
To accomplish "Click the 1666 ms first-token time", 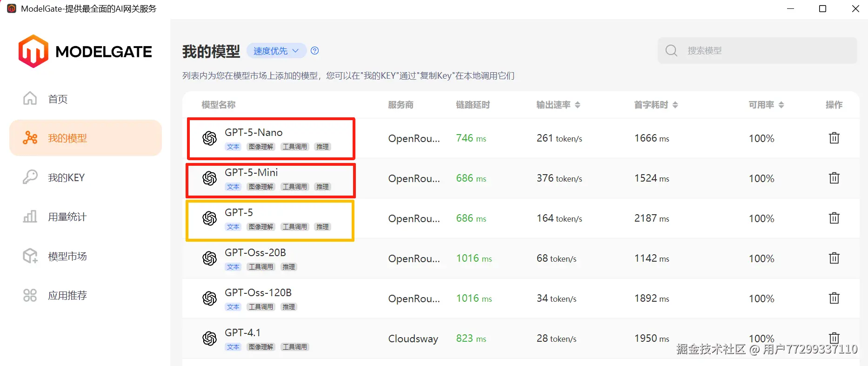I will 652,138.
